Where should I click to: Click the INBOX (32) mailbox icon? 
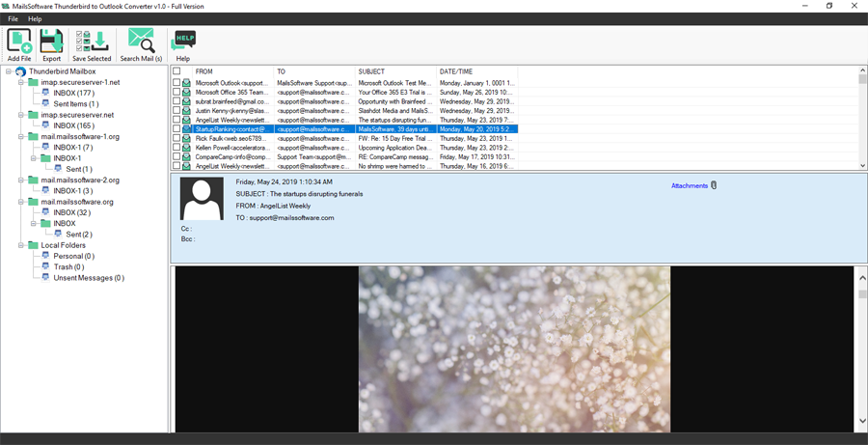click(46, 212)
